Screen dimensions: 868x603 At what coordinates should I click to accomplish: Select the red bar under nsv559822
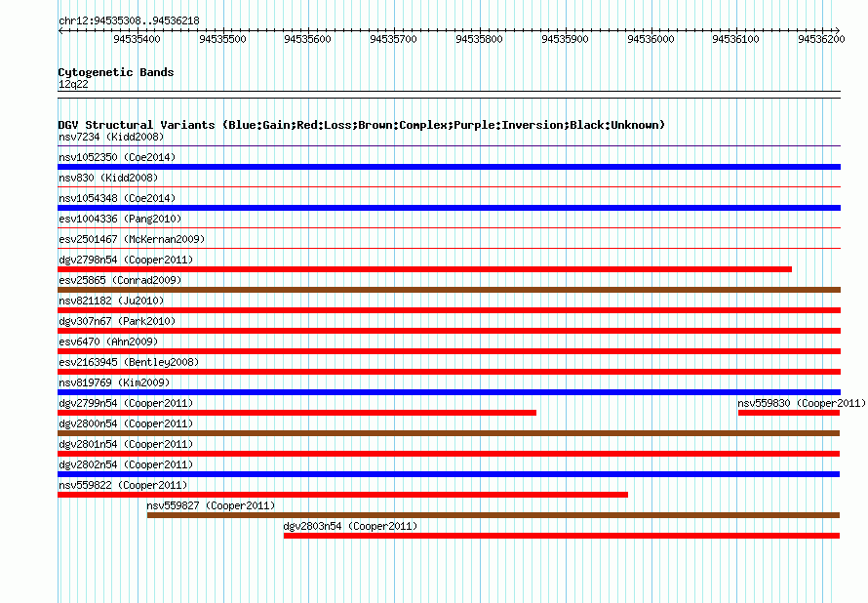[342, 495]
